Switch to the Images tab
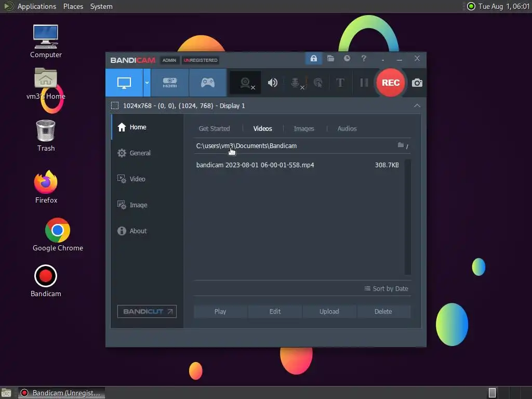 pyautogui.click(x=303, y=129)
